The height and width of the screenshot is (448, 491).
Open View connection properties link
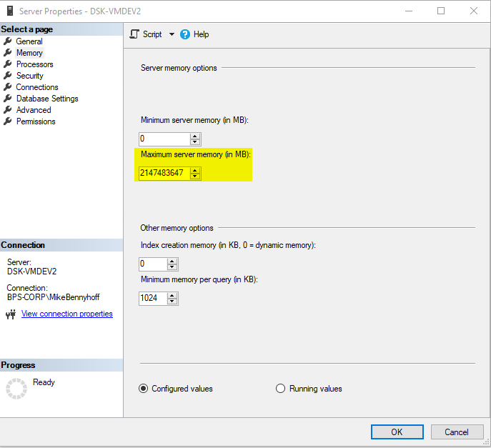(67, 314)
